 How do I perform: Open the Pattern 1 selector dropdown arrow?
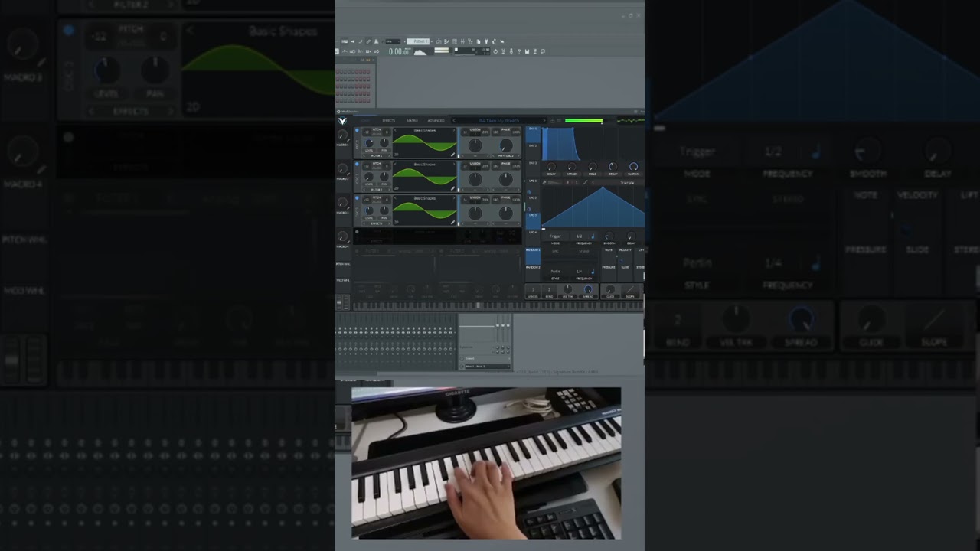[x=432, y=41]
